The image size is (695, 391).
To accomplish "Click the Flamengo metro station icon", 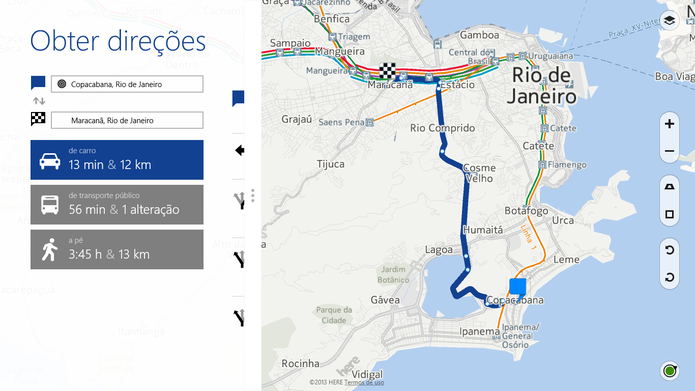I will click(x=542, y=165).
